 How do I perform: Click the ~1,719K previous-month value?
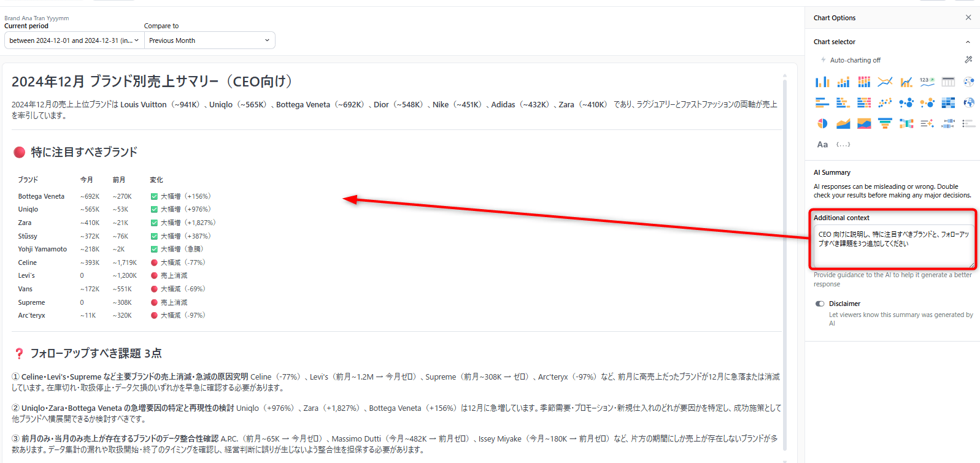click(x=125, y=262)
